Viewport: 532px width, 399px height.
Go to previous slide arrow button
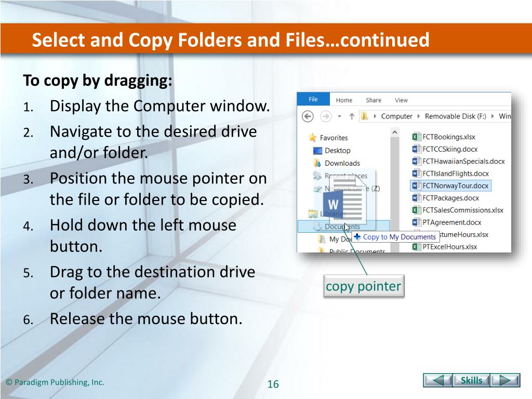[x=437, y=380]
